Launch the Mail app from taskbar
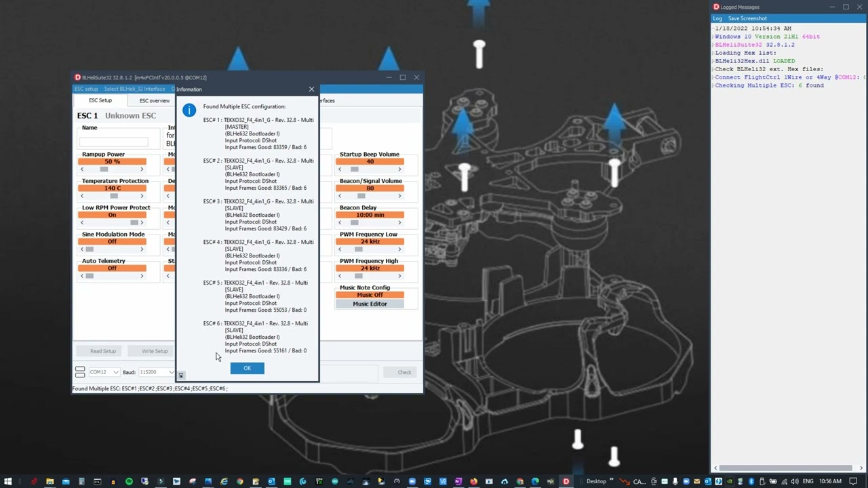This screenshot has width=868, height=488. (x=66, y=481)
